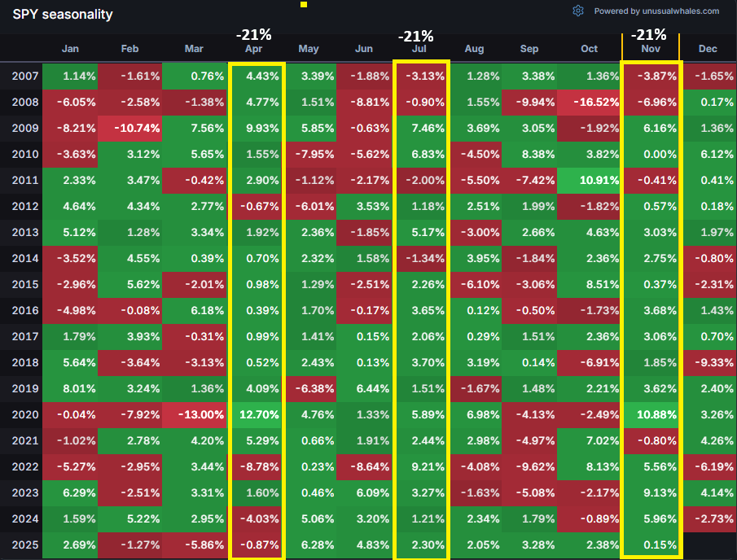The image size is (737, 560).
Task: Click the -21% annotation above Apr
Action: (253, 34)
